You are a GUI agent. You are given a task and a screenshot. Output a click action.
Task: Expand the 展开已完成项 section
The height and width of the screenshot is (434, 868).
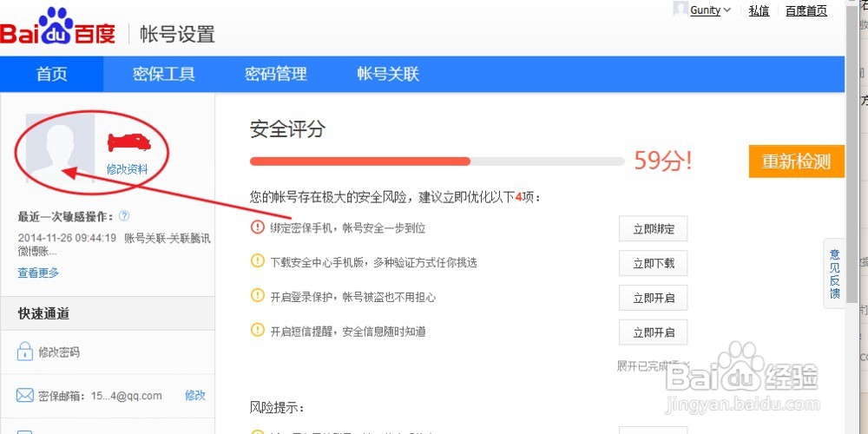pyautogui.click(x=653, y=365)
